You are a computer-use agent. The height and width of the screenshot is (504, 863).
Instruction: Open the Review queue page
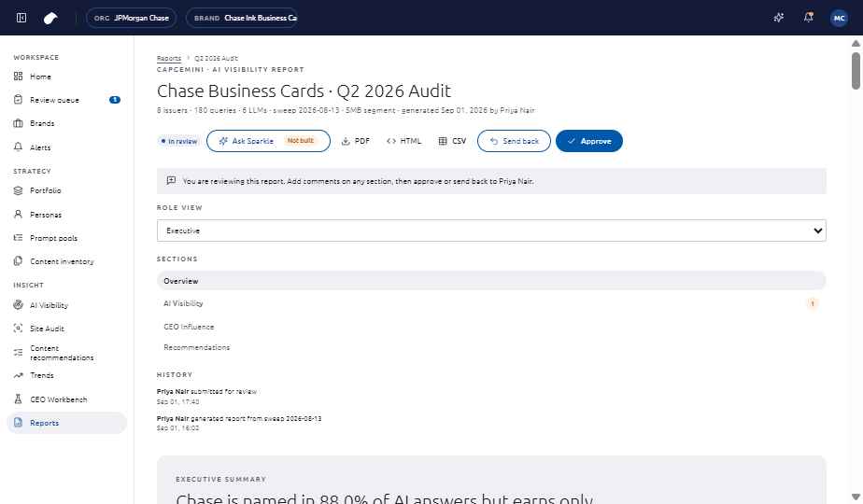pyautogui.click(x=67, y=100)
